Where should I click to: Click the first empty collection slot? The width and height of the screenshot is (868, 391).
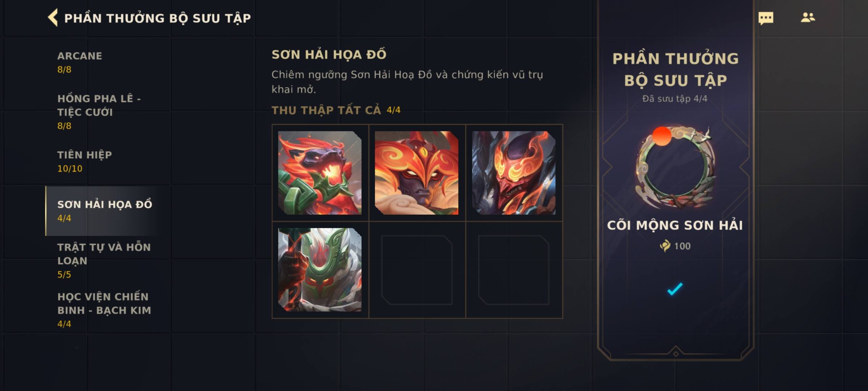417,270
